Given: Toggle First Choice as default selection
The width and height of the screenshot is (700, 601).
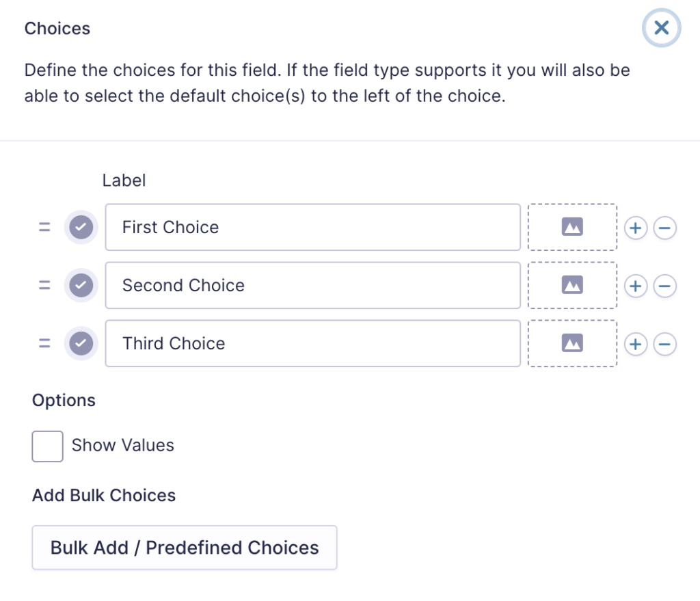Looking at the screenshot, I should click(81, 227).
